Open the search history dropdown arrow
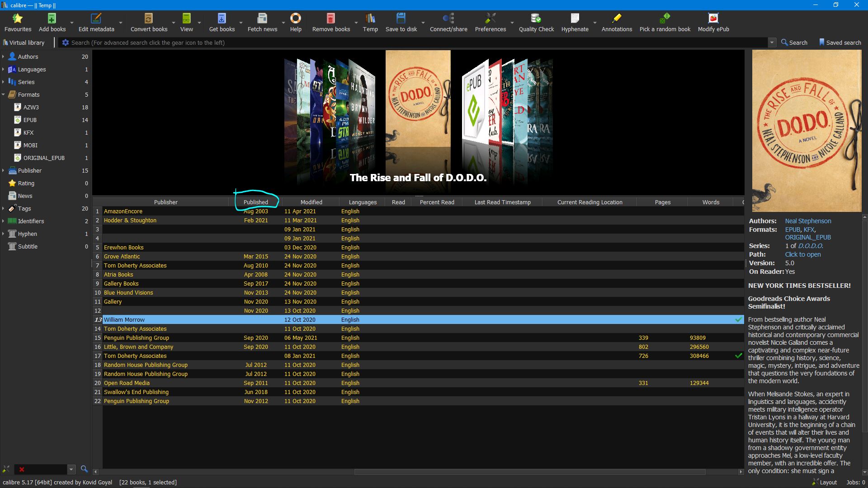The height and width of the screenshot is (488, 868). click(x=772, y=42)
